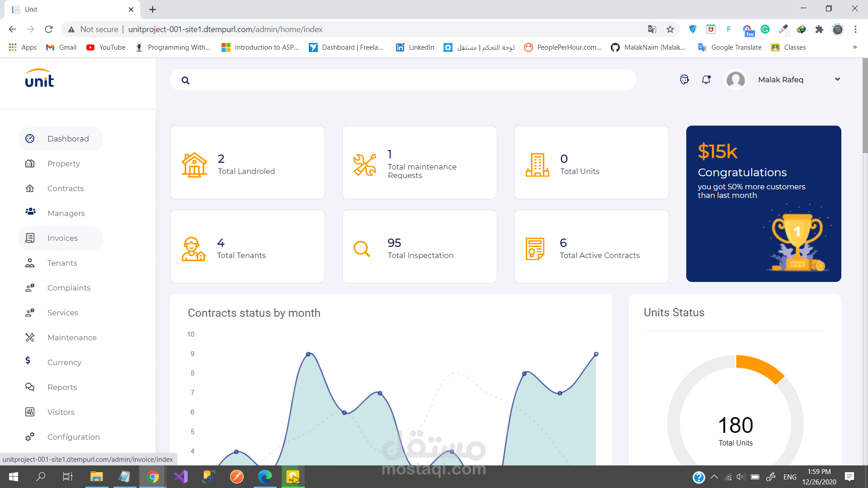Click inside the dashboard search field
Image resolution: width=868 pixels, height=488 pixels.
pyautogui.click(x=407, y=80)
